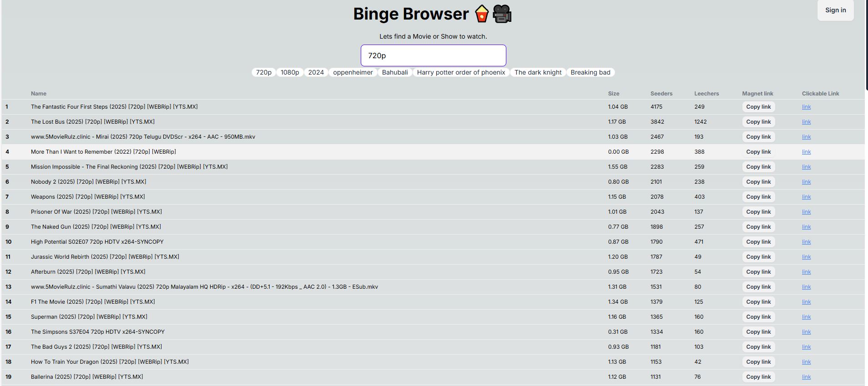Pick the Breaking bad suggestion chip
The image size is (868, 386).
click(590, 72)
